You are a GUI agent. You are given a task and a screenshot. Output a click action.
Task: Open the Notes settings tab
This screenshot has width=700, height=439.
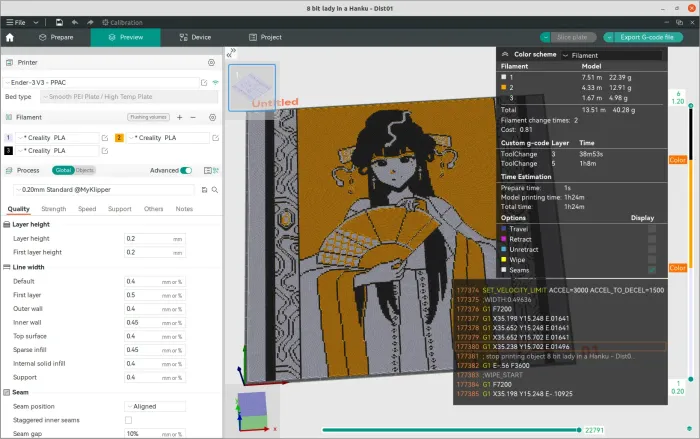click(x=184, y=209)
